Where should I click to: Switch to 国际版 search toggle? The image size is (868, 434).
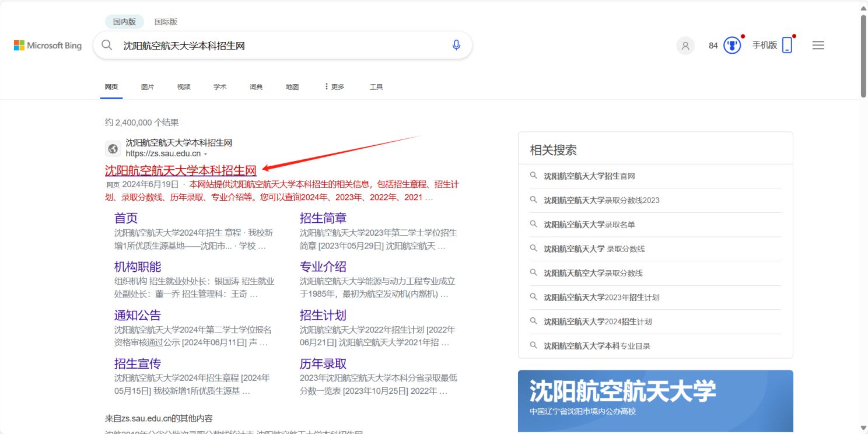tap(166, 22)
